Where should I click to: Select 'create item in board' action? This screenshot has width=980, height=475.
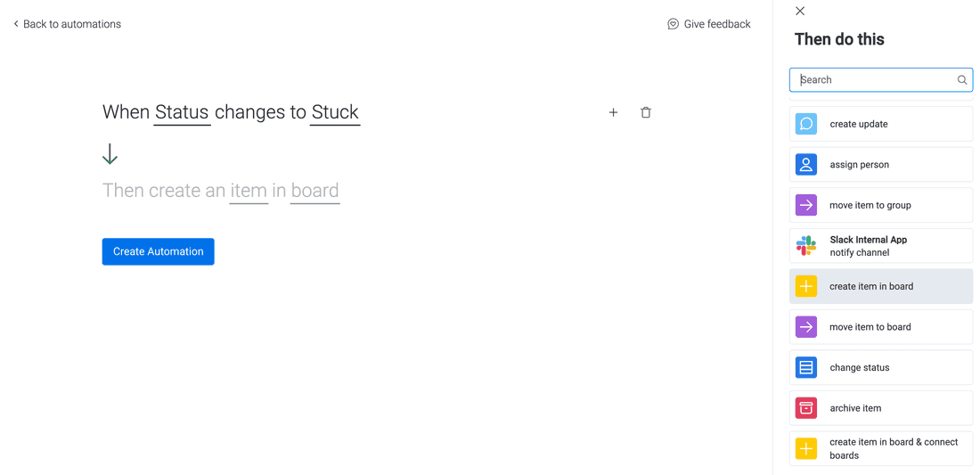pos(881,286)
